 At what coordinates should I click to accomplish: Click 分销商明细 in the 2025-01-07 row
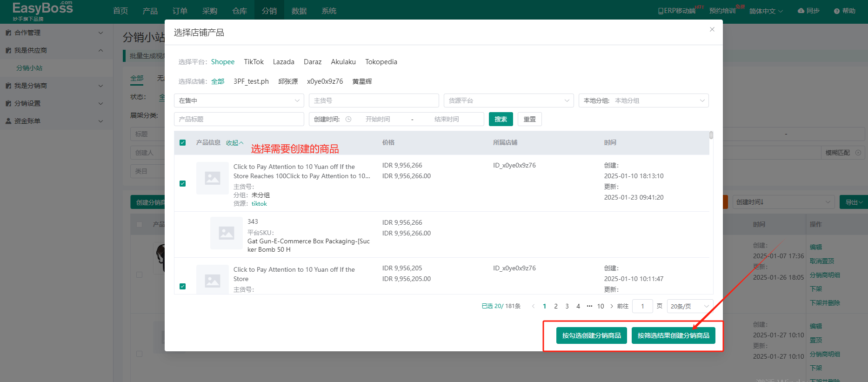click(825, 275)
